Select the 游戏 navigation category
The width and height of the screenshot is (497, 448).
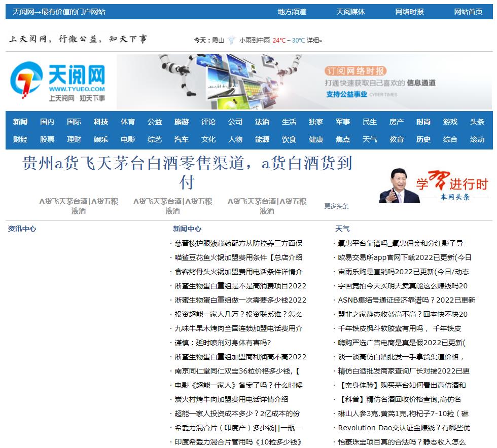tap(450, 122)
